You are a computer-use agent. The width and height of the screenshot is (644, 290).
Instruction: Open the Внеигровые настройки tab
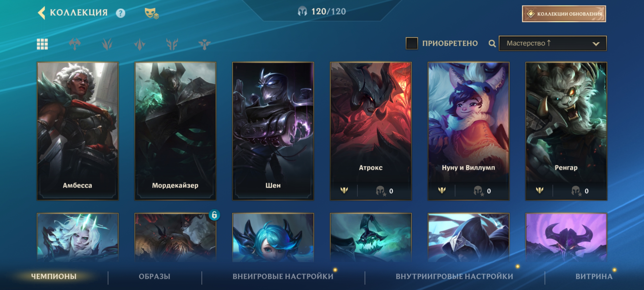(283, 276)
